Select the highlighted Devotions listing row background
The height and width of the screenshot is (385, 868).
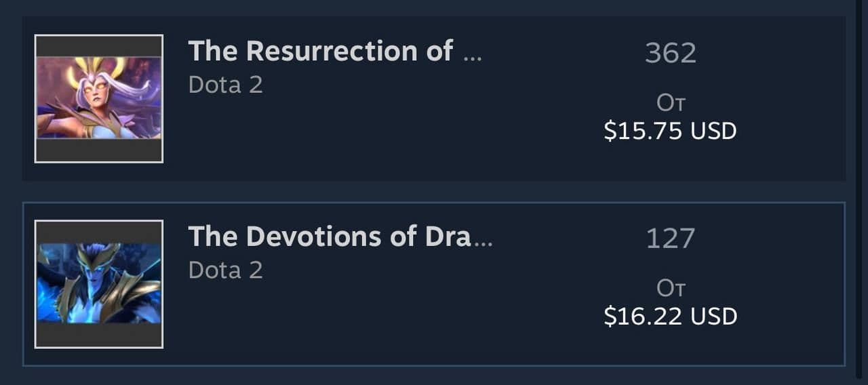coord(434,284)
